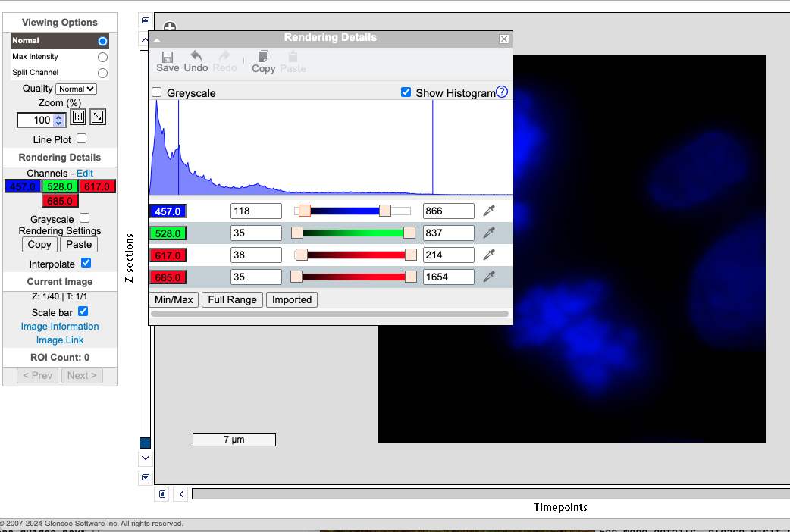Toggle channel 457.0 in left panel

coord(23,186)
